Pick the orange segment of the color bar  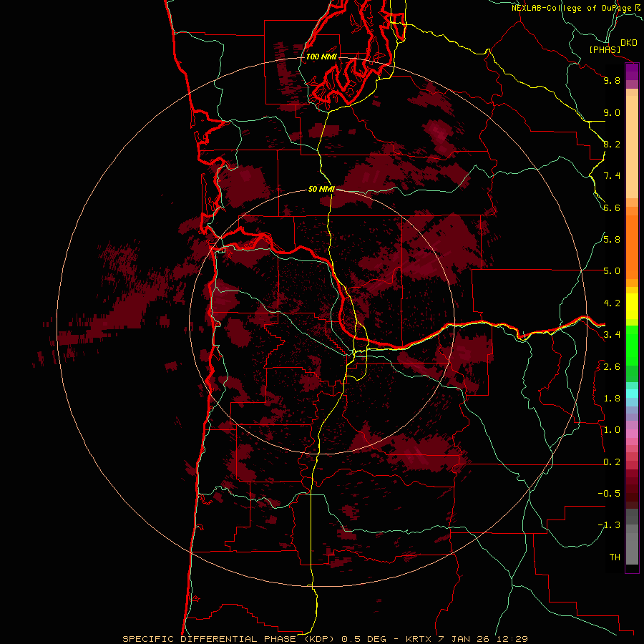coord(632,246)
